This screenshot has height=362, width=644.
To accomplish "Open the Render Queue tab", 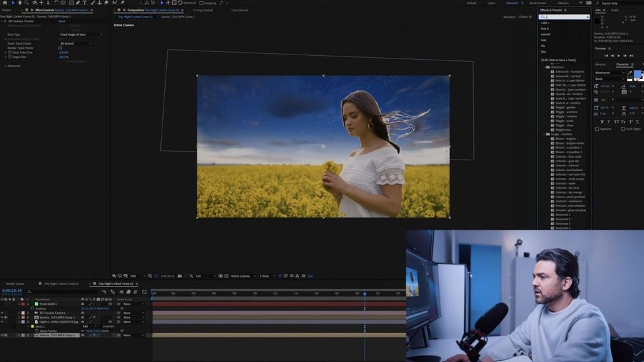I will [x=14, y=284].
